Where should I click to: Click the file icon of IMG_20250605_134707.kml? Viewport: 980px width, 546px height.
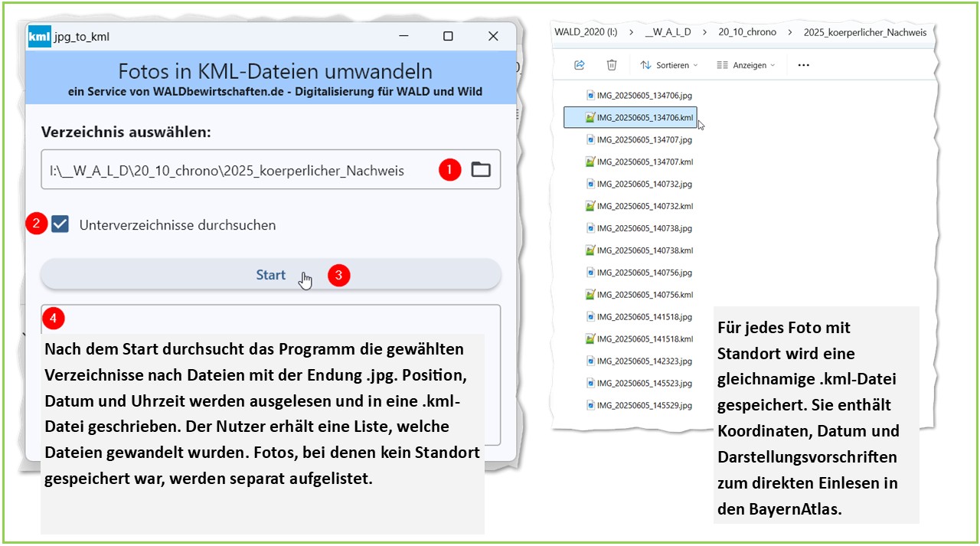click(x=590, y=162)
